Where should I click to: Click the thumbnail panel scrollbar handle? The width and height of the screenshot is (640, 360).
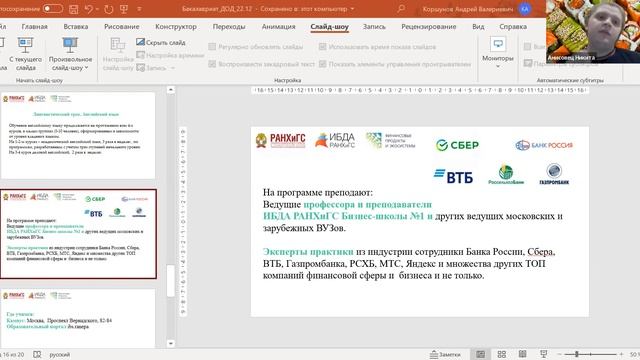[x=171, y=280]
